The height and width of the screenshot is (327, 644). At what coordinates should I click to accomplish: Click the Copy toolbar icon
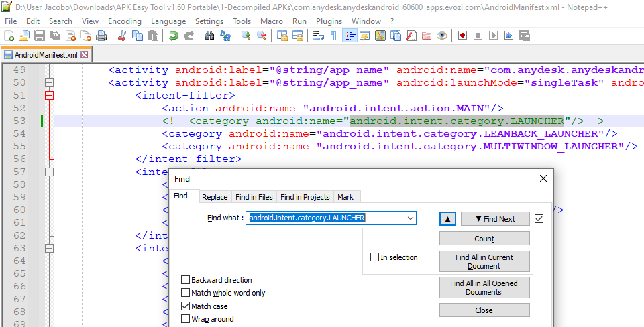tap(137, 36)
